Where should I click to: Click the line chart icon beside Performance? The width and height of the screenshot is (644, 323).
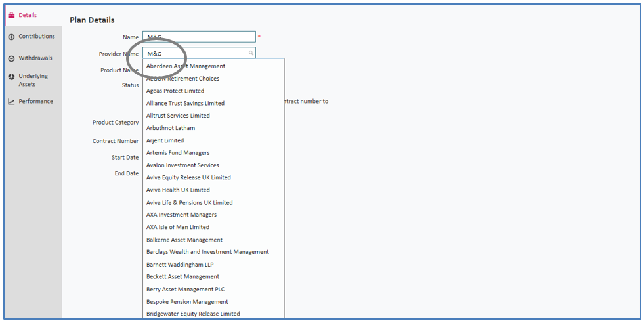click(12, 102)
